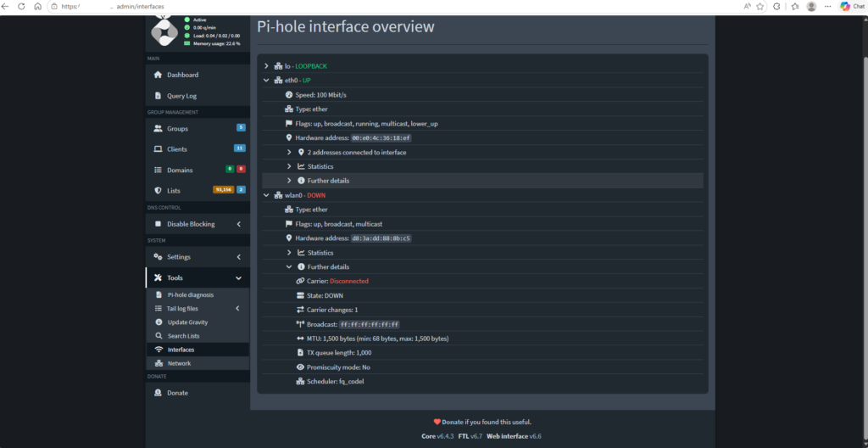Screen dimensions: 868x448
Task: Click the Network tool icon
Action: [x=159, y=364]
